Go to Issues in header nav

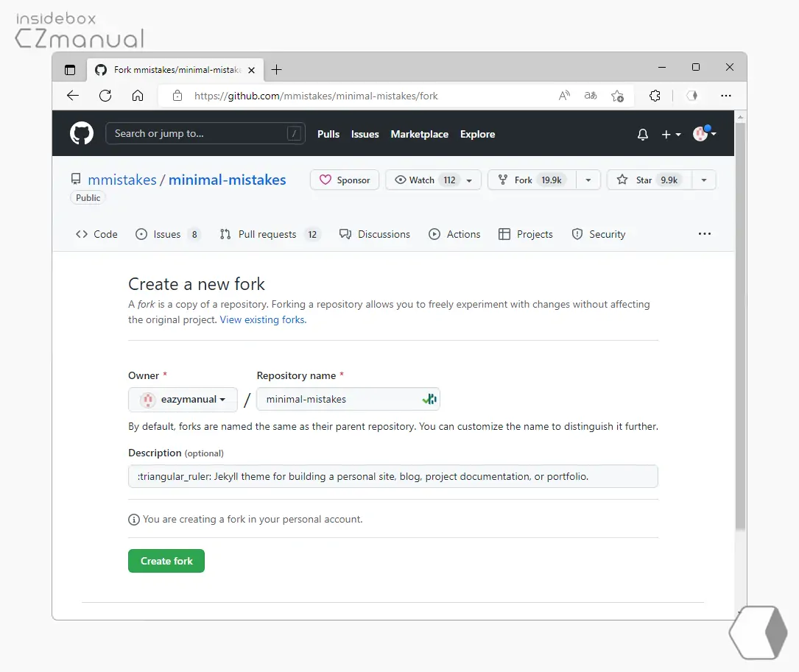(x=365, y=135)
